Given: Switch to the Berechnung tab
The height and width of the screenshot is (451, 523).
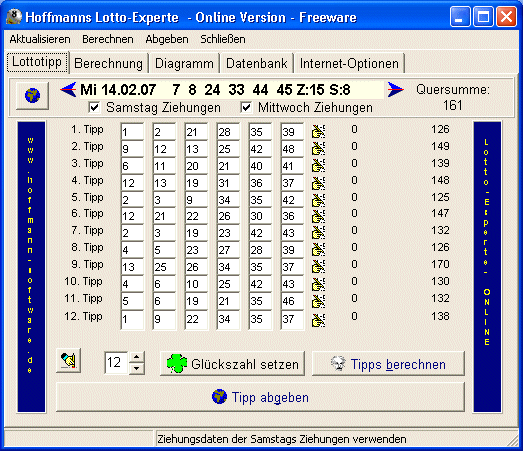Looking at the screenshot, I should point(109,63).
